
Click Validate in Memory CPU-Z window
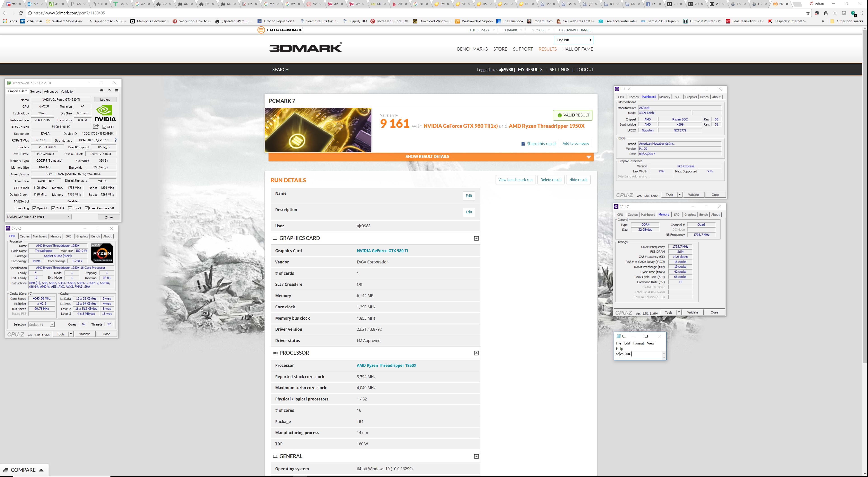click(693, 312)
